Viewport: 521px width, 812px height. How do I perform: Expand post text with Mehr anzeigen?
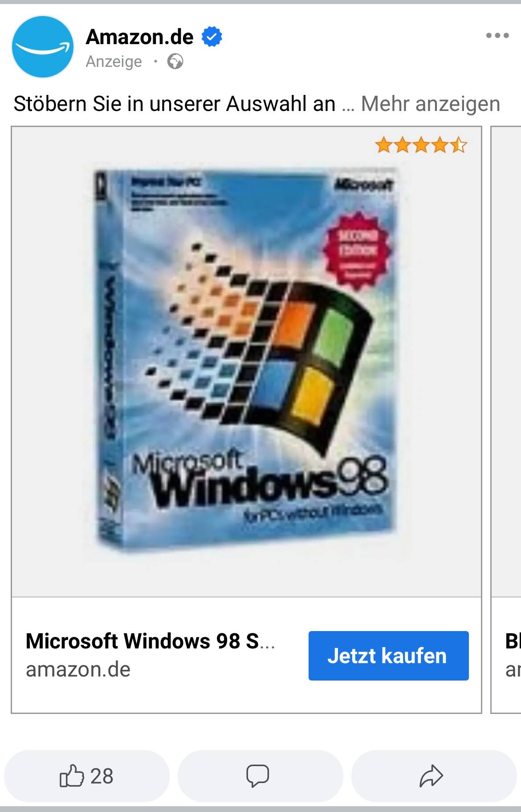(x=430, y=104)
